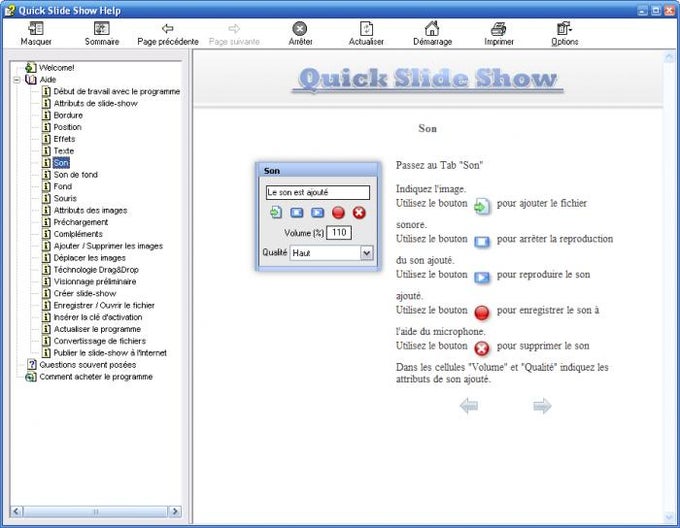Open Attributs des images topic
This screenshot has height=528, width=680.
click(90, 210)
